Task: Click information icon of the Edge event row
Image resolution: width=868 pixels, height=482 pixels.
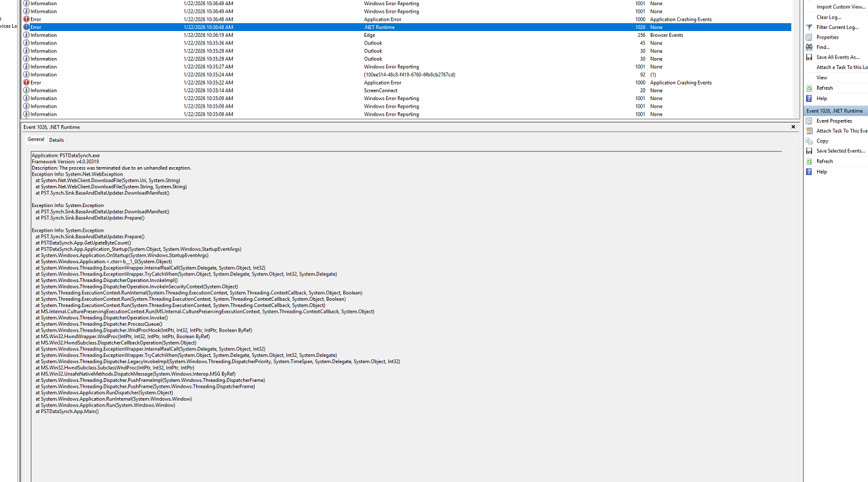Action: 26,35
